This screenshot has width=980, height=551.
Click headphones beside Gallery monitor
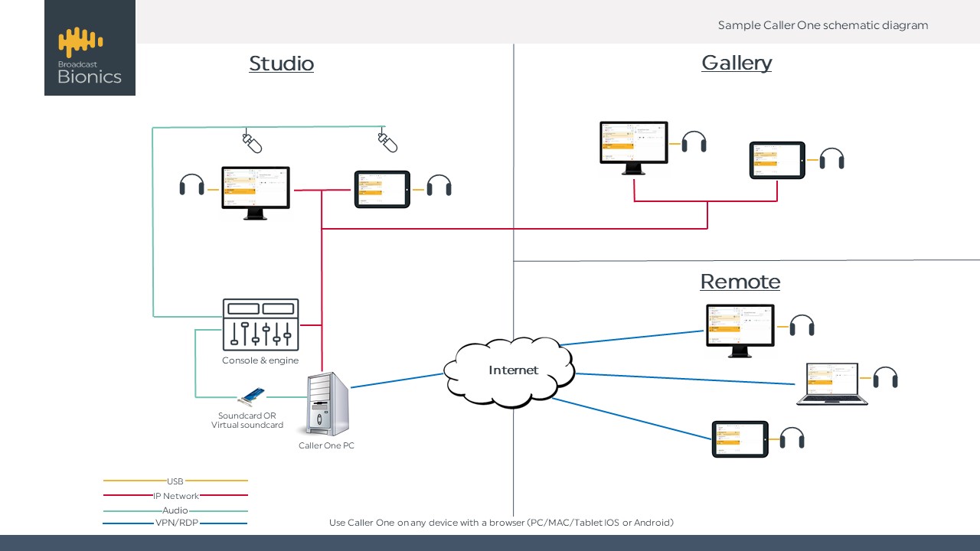[694, 142]
